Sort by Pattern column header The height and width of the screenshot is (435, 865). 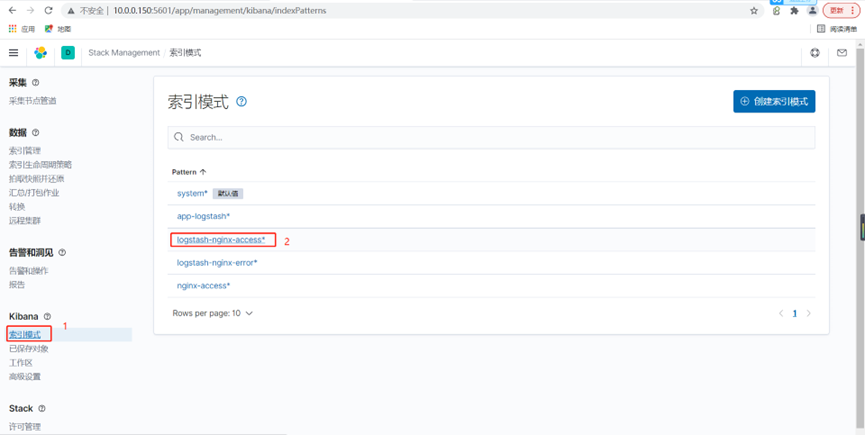click(189, 172)
